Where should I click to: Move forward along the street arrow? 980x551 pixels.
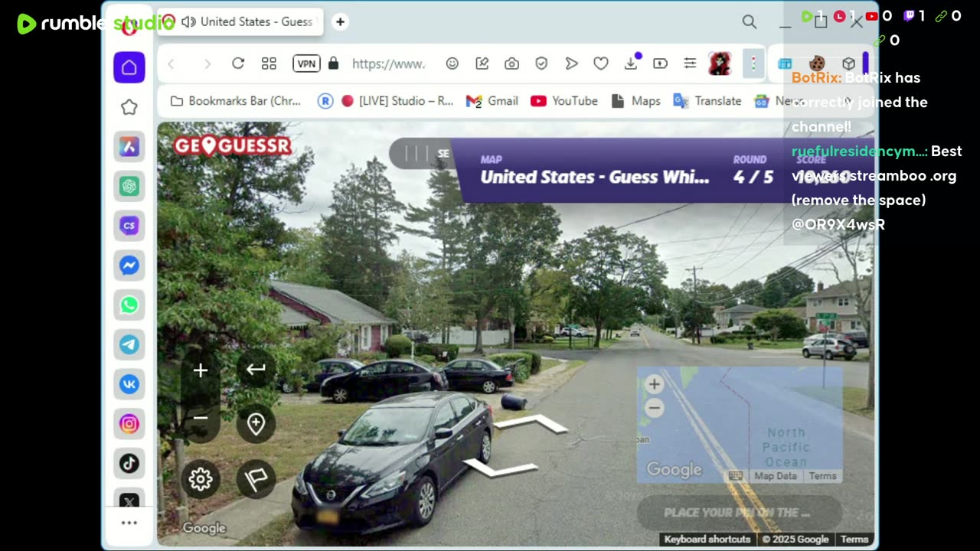[530, 423]
